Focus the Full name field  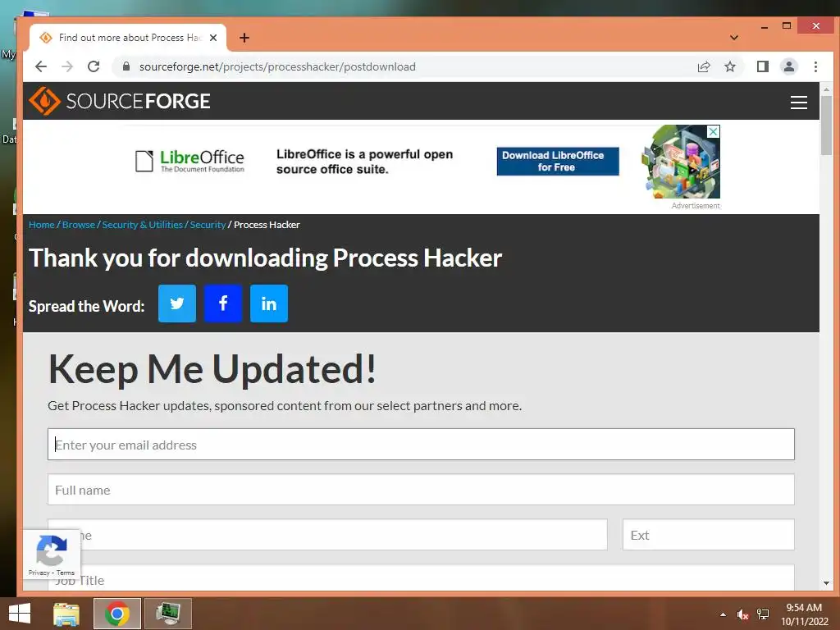421,489
